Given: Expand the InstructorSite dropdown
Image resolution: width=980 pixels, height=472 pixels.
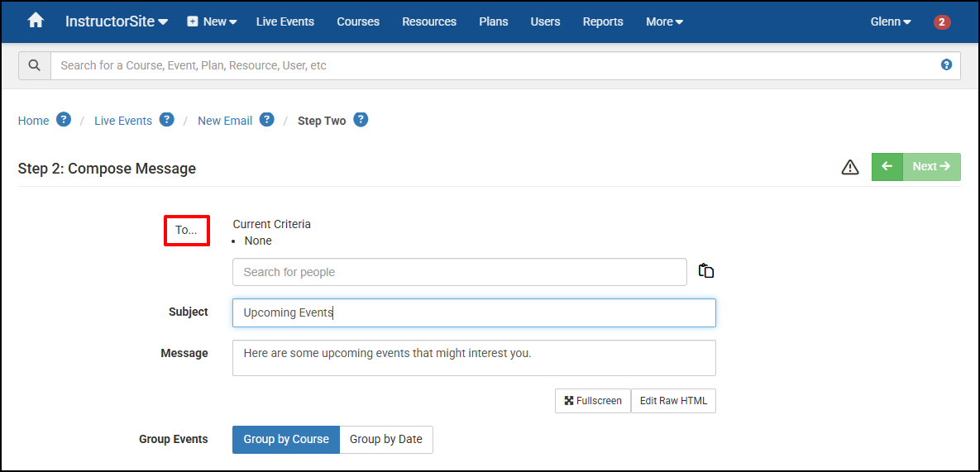Looking at the screenshot, I should pos(117,21).
